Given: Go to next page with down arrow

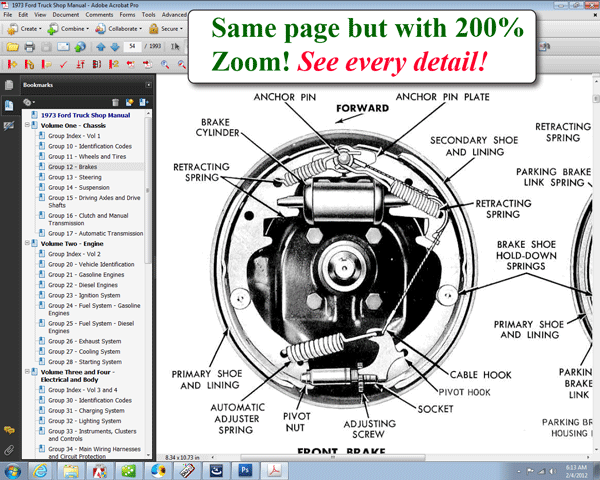Looking at the screenshot, I should (x=115, y=47).
